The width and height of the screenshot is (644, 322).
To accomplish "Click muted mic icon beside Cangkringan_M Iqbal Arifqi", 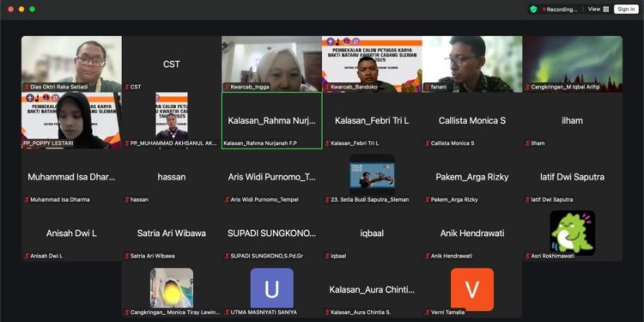I will pyautogui.click(x=527, y=87).
